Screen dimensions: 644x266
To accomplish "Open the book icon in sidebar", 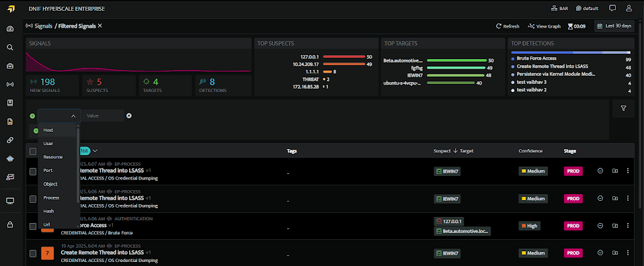I will tap(10, 103).
